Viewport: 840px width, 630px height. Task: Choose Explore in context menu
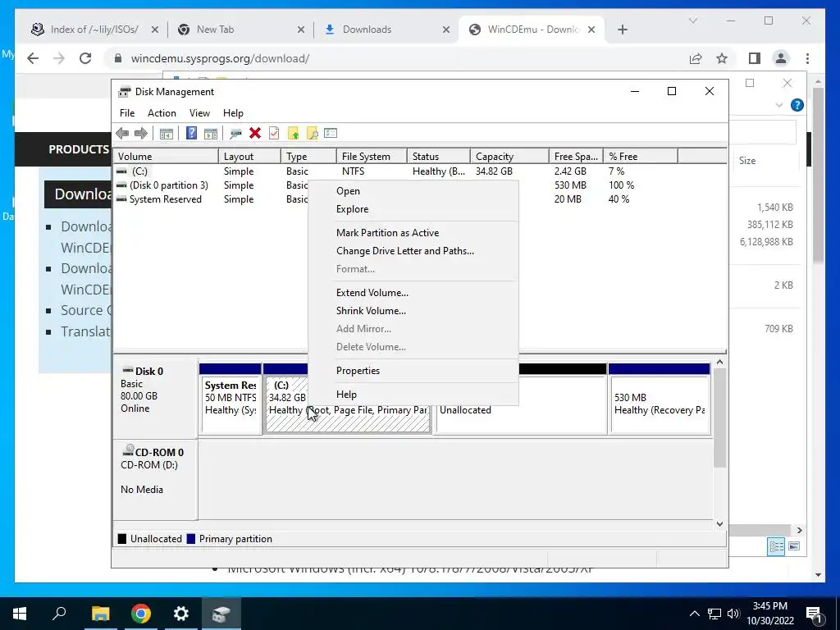pos(413,209)
